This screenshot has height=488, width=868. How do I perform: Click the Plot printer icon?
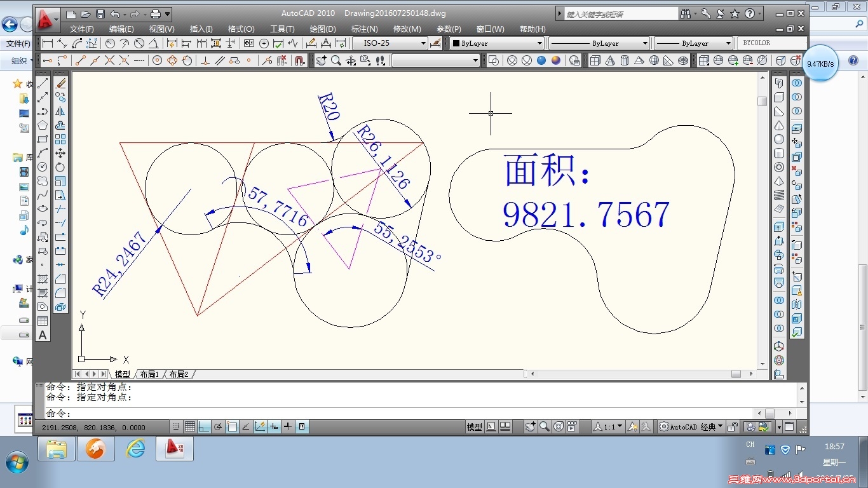156,14
